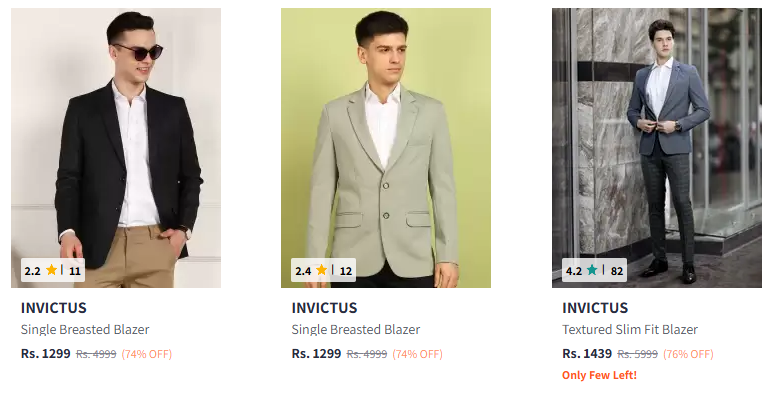771x404 pixels.
Task: Click the INVICTUS brand above Rs. 1439
Action: [595, 308]
